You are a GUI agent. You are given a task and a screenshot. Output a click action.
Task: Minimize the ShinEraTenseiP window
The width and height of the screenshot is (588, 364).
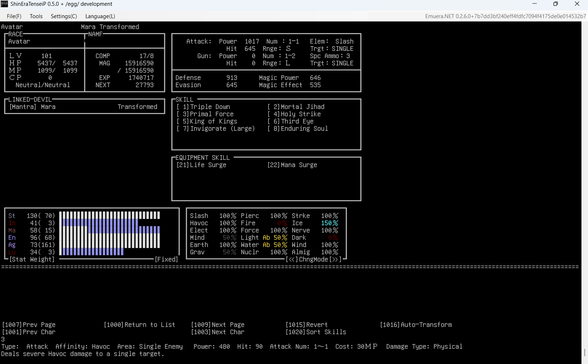click(535, 4)
